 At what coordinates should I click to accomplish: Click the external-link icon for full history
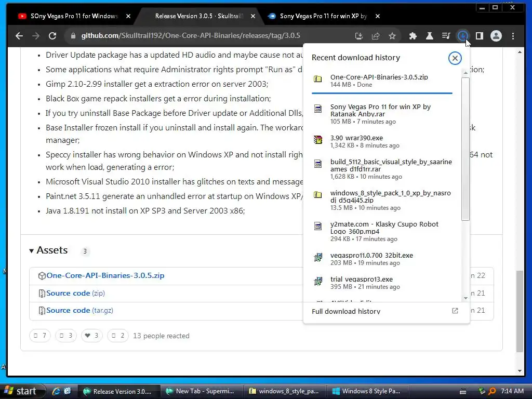(455, 311)
